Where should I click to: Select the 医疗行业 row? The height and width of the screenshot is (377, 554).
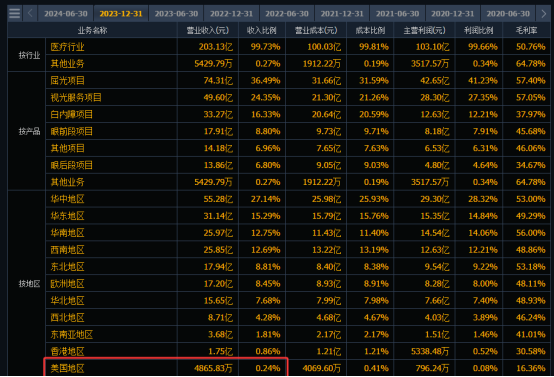tap(298, 47)
